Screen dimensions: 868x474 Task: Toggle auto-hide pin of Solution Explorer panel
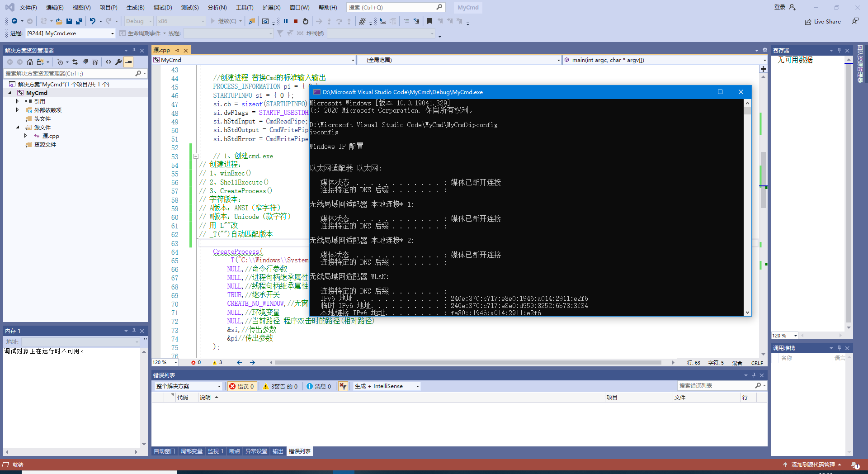point(134,50)
